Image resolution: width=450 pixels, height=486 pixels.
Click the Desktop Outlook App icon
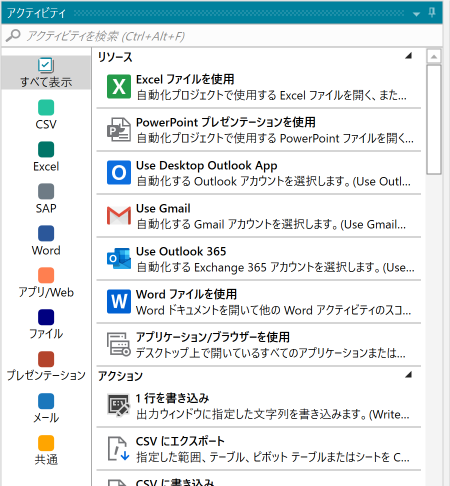coord(119,173)
